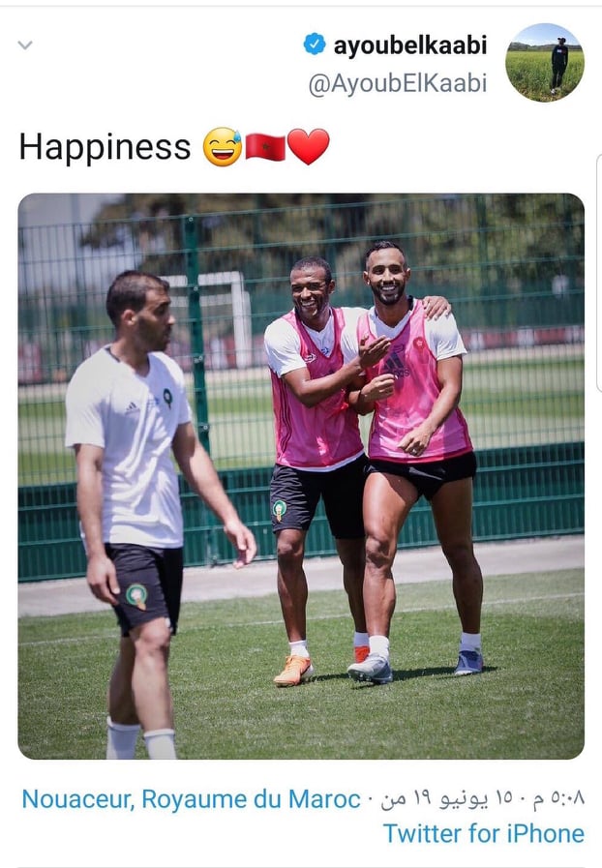View the round profile avatar photo
The height and width of the screenshot is (868, 602).
tap(544, 63)
